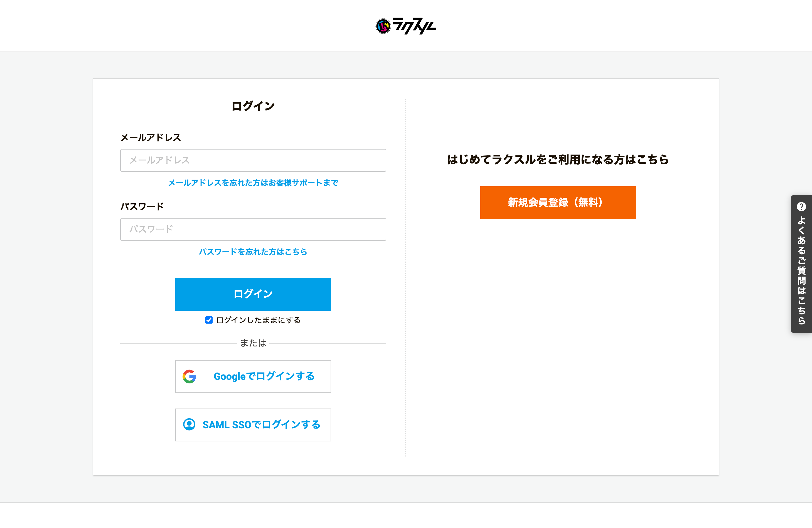Click the SAML SSO user avatar icon
Viewport: 812px width, 528px height.
tap(189, 424)
